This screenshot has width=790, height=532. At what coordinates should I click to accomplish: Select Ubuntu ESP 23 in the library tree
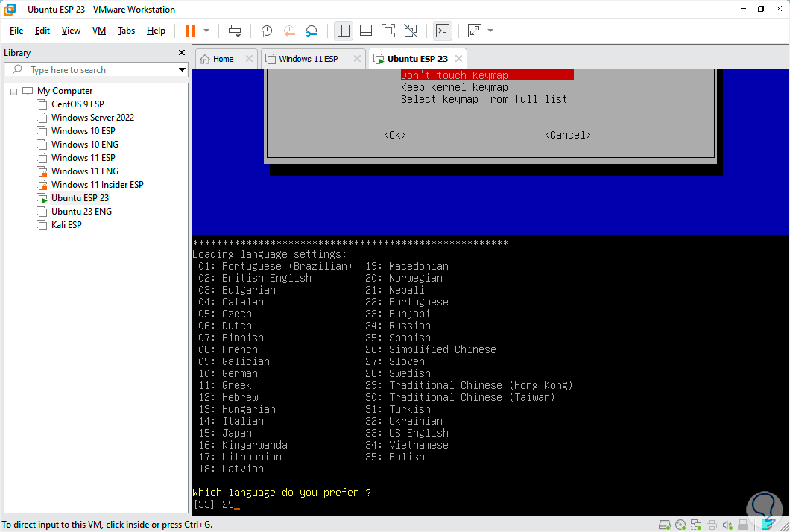(x=80, y=198)
